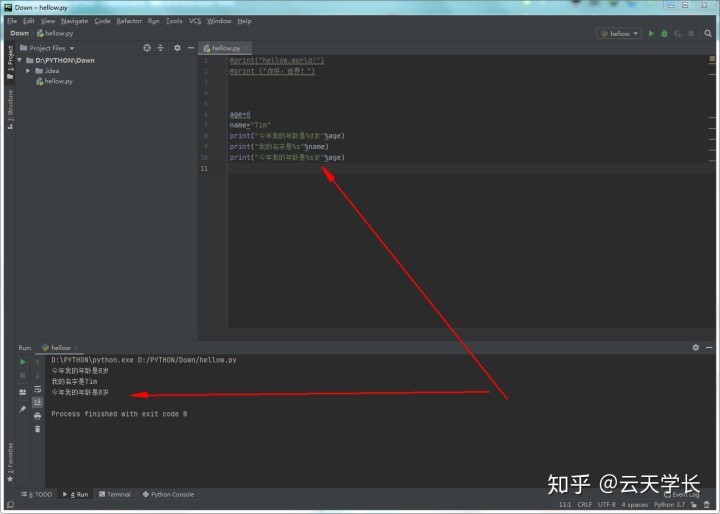Image resolution: width=720 pixels, height=514 pixels.
Task: Toggle the Structure side tool window
Action: pyautogui.click(x=10, y=109)
